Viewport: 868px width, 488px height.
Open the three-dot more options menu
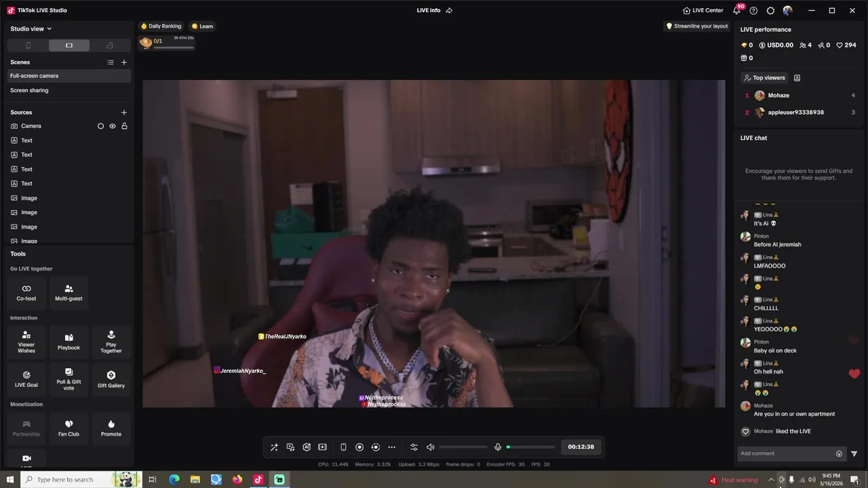tap(391, 447)
